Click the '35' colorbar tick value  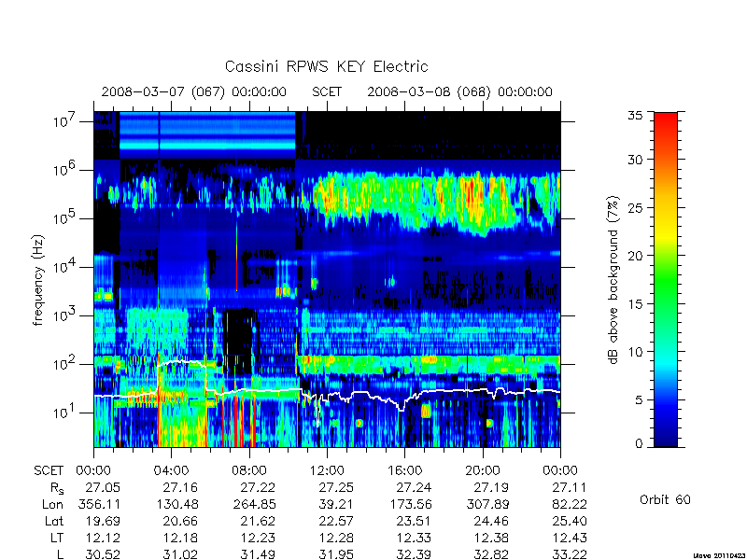pos(635,115)
